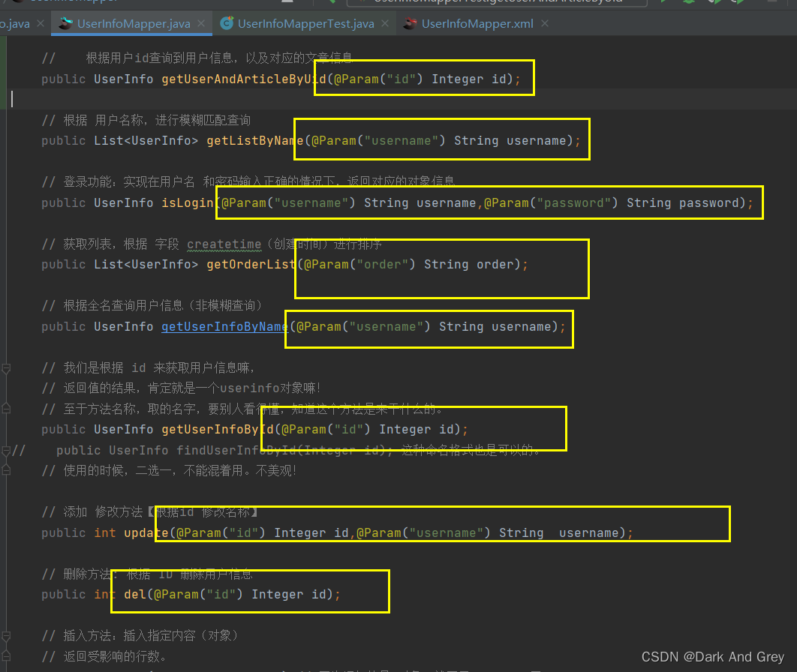Click List<UserInfo> return type of getOrderList

click(146, 264)
